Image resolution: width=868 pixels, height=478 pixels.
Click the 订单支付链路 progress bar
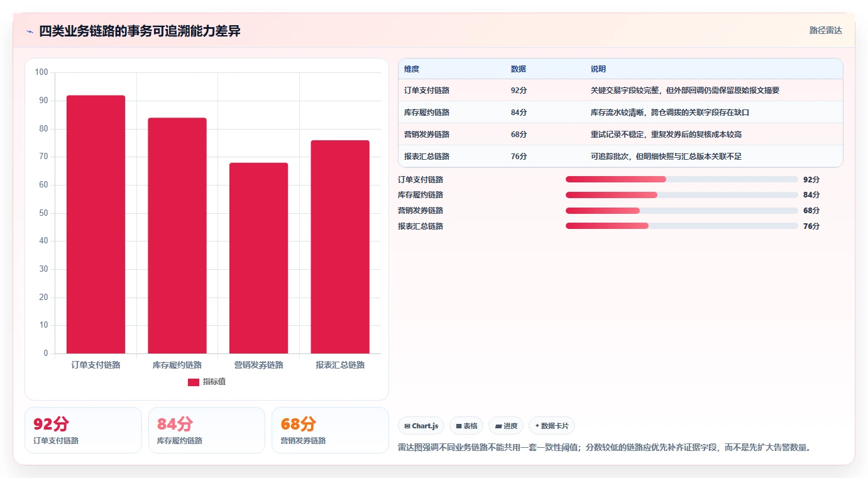point(682,179)
